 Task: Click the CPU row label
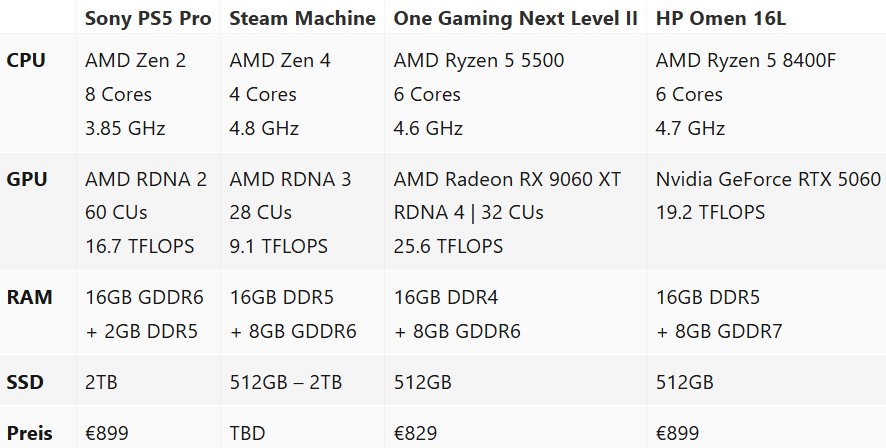tap(26, 61)
